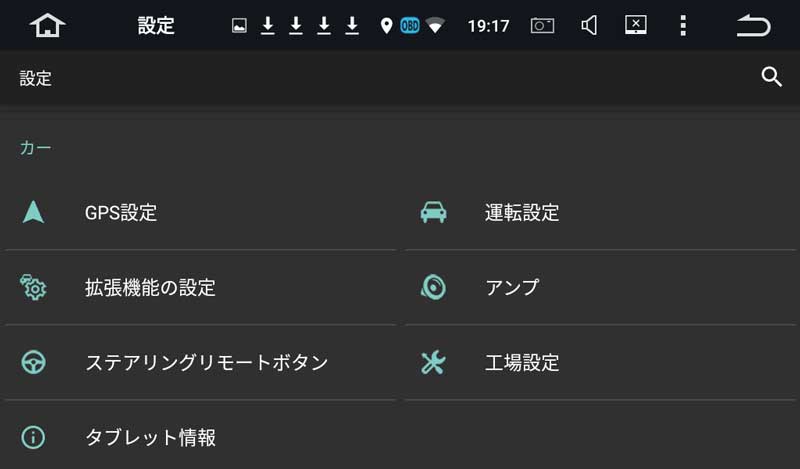Tap the image notification icon
The height and width of the screenshot is (469, 800).
click(x=239, y=26)
